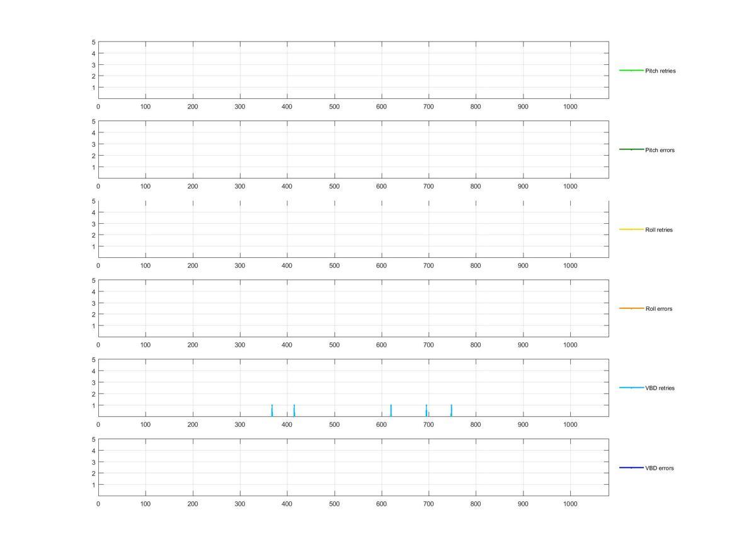Click the 4 y-axis label of Roll errors plot
Image resolution: width=756 pixels, height=558 pixels.
93,292
